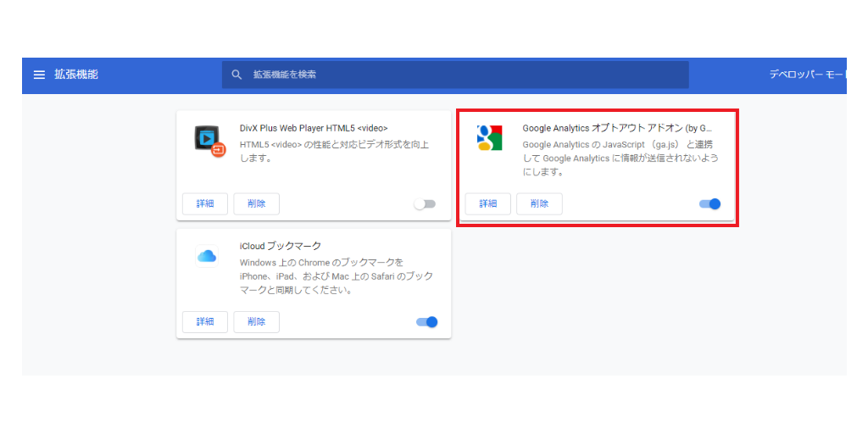Viewport: 868px width, 434px height.
Task: Click the Google Analytics ga.js description text
Action: [x=620, y=159]
